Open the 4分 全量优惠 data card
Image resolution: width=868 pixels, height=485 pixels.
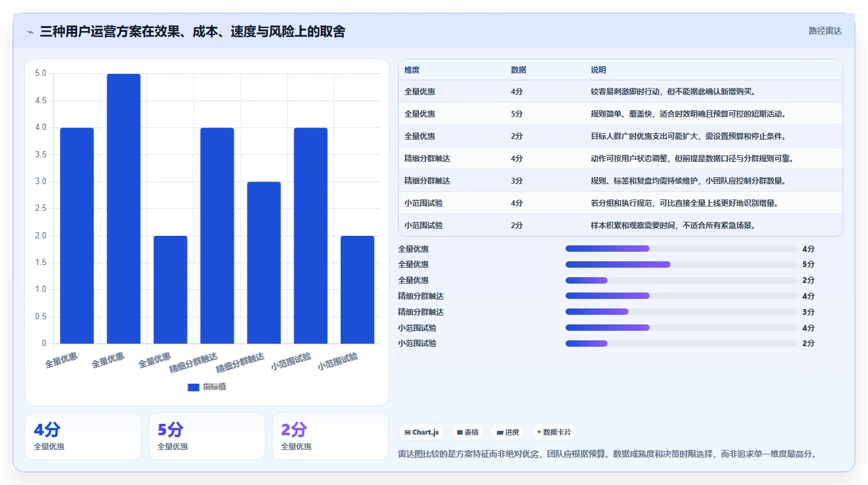83,436
